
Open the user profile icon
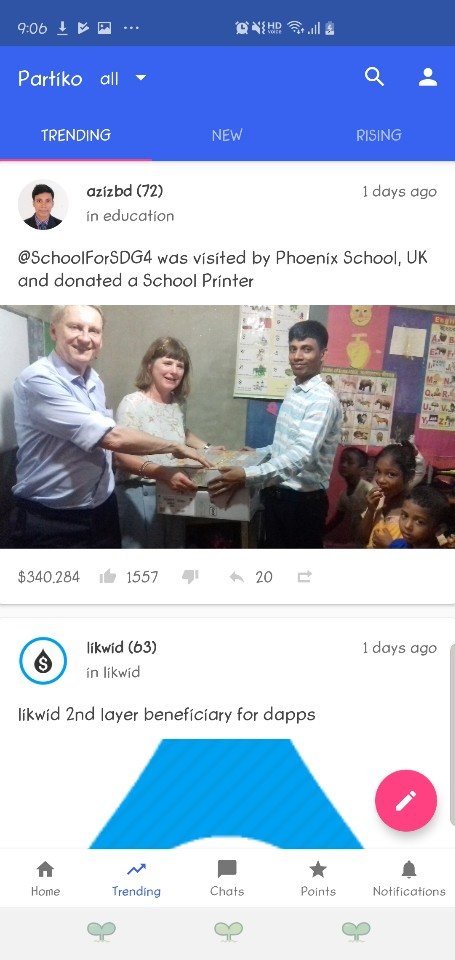428,77
